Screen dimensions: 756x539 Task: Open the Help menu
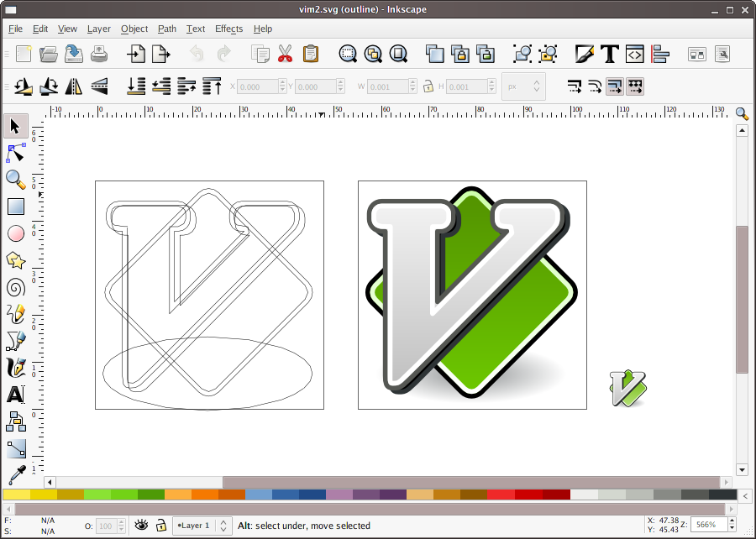[x=263, y=29]
